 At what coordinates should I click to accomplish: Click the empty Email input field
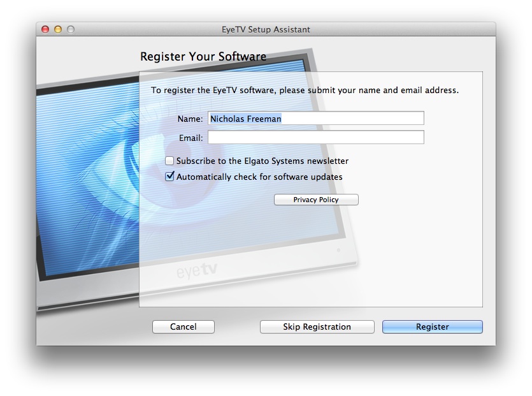[316, 138]
